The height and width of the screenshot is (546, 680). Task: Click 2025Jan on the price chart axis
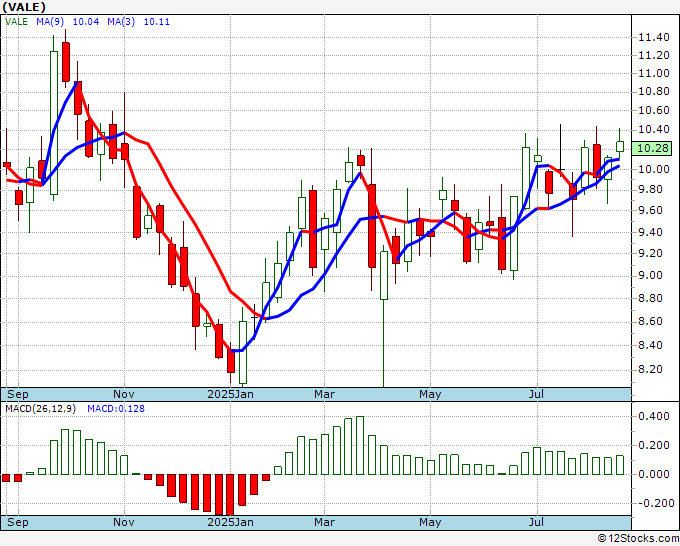(x=230, y=394)
